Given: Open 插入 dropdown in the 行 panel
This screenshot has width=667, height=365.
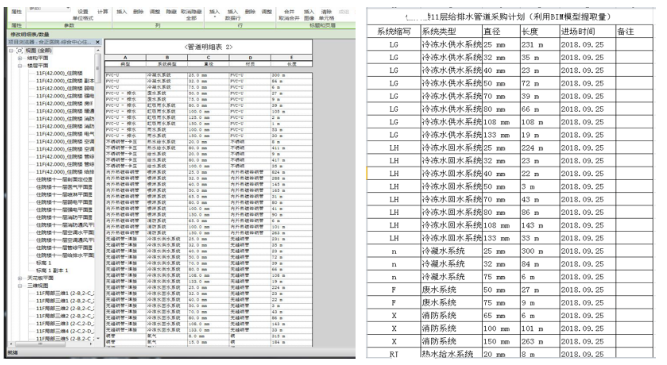Looking at the screenshot, I should click(214, 14).
